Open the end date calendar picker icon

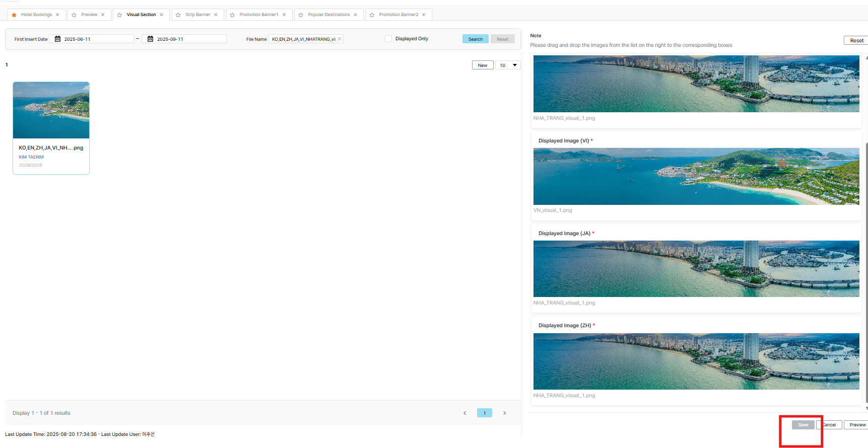click(150, 39)
